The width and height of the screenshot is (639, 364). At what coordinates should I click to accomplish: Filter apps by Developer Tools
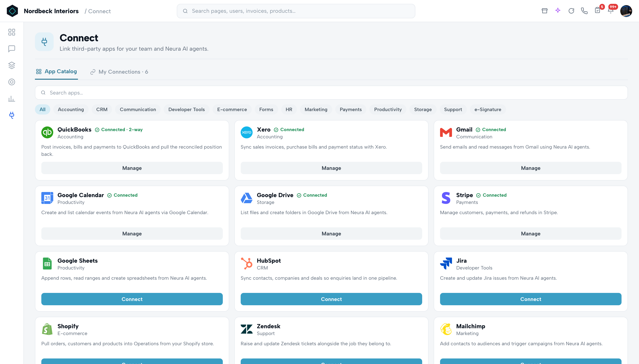tap(187, 109)
